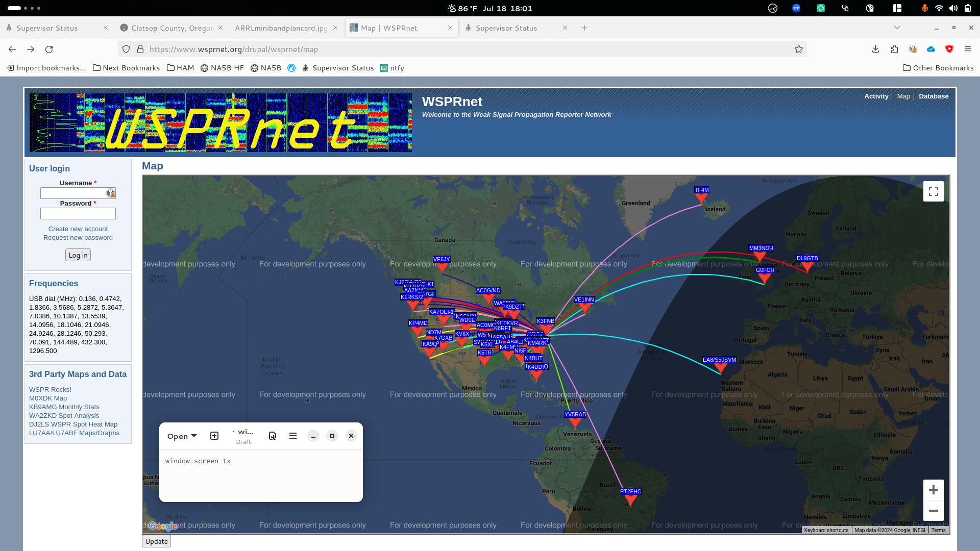Switch to the first Supervisor Status tab

[56, 28]
